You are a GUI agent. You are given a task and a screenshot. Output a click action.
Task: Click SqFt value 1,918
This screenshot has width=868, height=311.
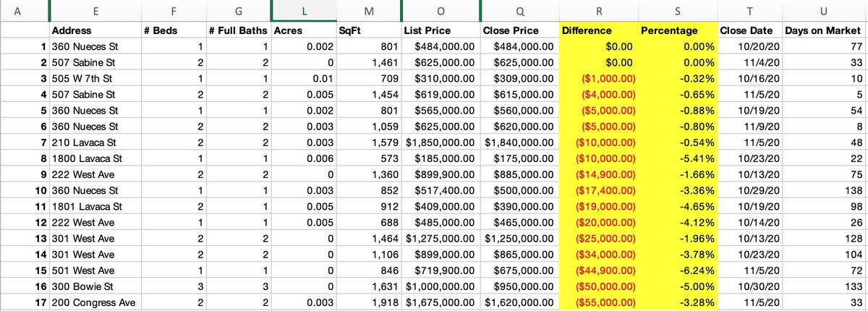pyautogui.click(x=369, y=301)
